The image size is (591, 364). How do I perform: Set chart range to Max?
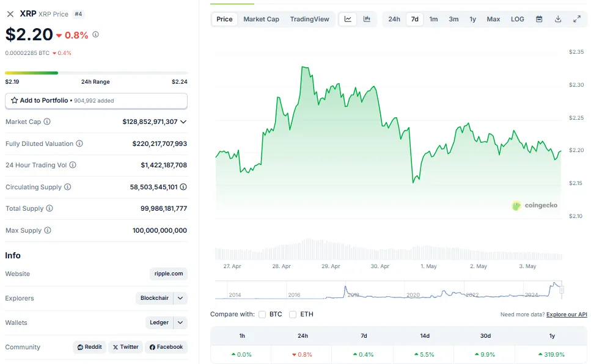click(493, 19)
